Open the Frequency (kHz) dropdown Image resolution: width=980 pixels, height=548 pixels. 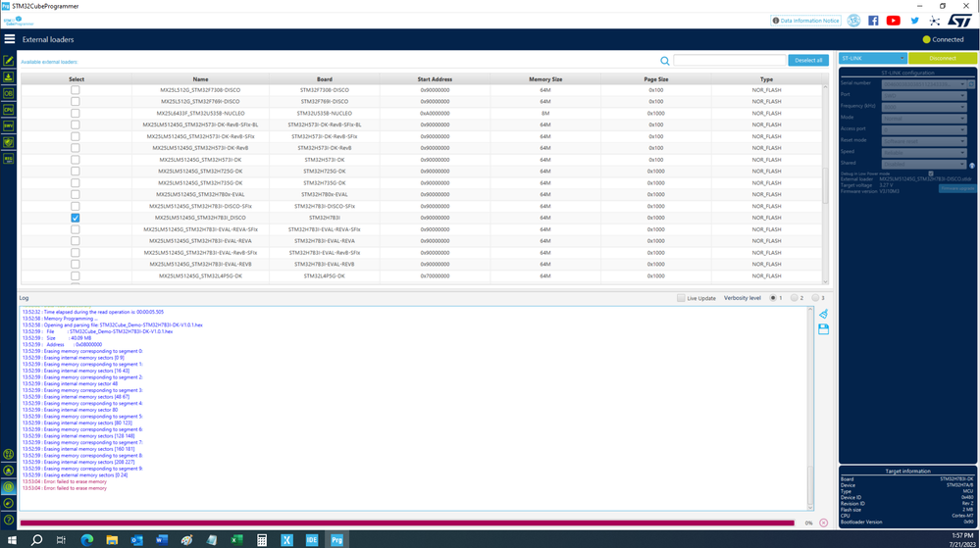coord(924,106)
